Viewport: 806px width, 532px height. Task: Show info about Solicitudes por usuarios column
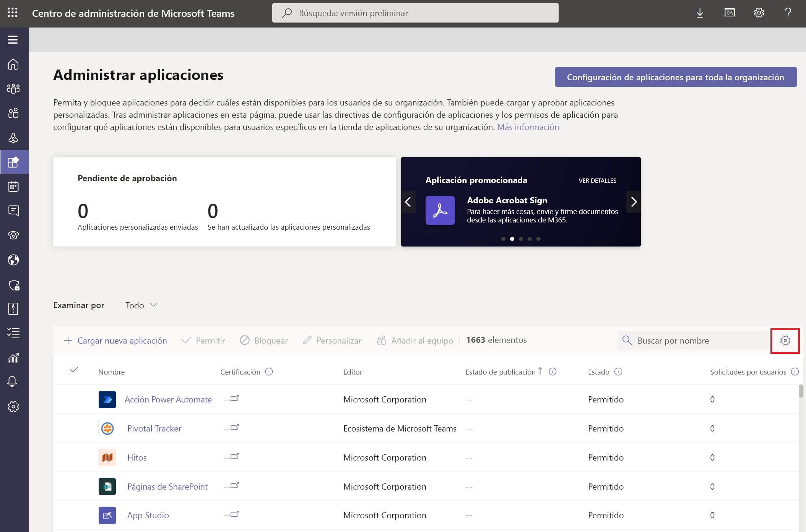pyautogui.click(x=795, y=371)
